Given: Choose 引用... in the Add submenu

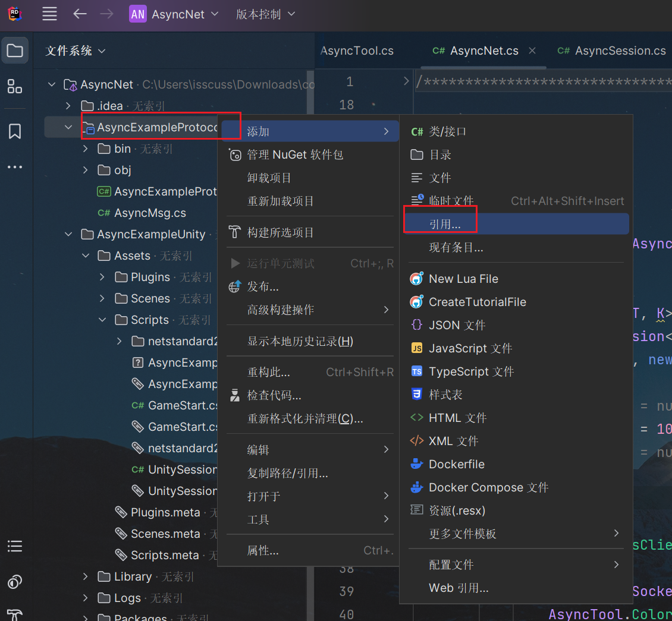Looking at the screenshot, I should pos(516,224).
